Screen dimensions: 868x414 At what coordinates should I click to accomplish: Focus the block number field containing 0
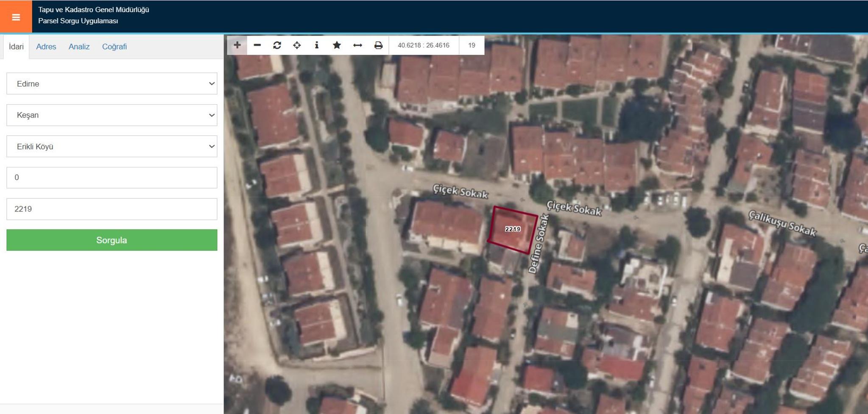(112, 178)
